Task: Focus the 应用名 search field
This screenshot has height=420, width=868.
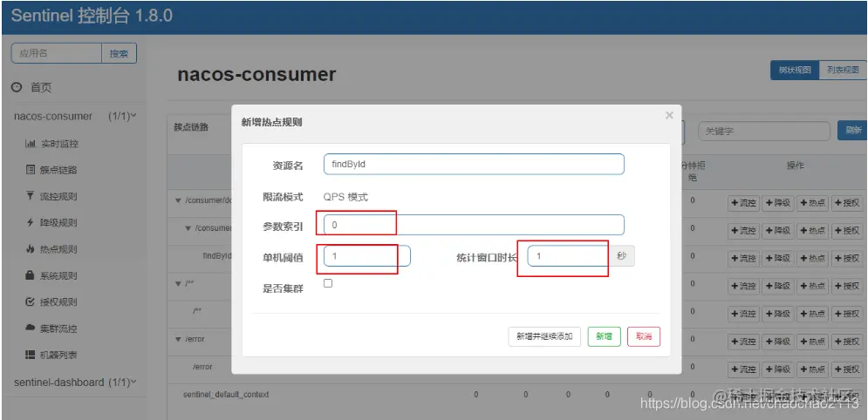Action: [57, 53]
